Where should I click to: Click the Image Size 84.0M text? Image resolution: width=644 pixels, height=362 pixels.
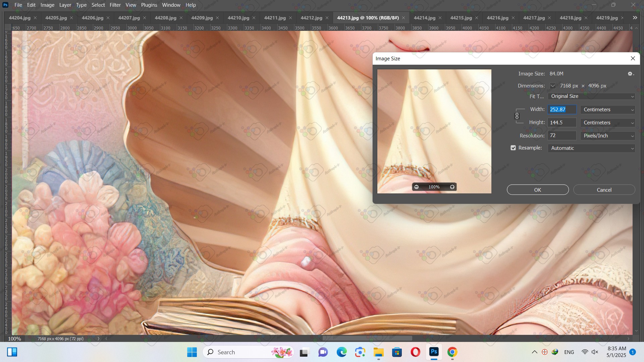pyautogui.click(x=556, y=74)
